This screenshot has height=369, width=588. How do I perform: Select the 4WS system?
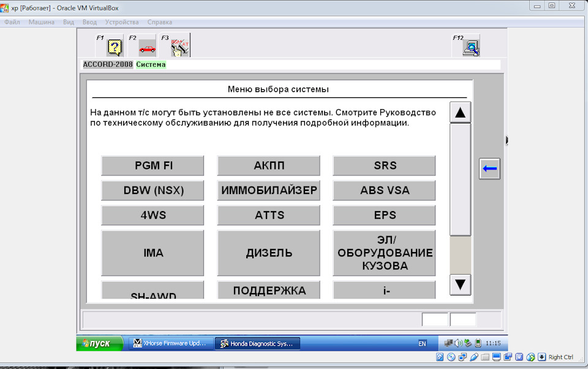click(x=153, y=215)
